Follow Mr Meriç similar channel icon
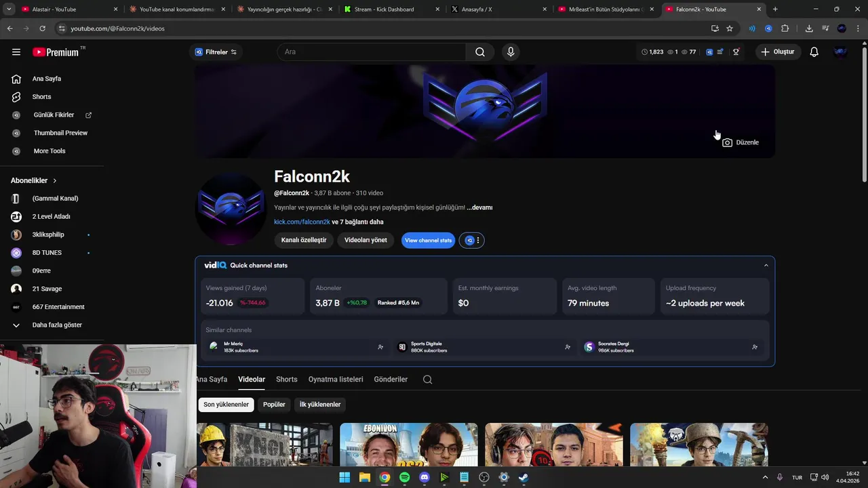868x488 pixels. pyautogui.click(x=380, y=347)
